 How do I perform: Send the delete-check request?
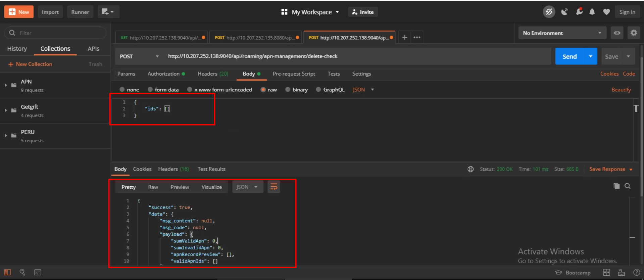(569, 56)
